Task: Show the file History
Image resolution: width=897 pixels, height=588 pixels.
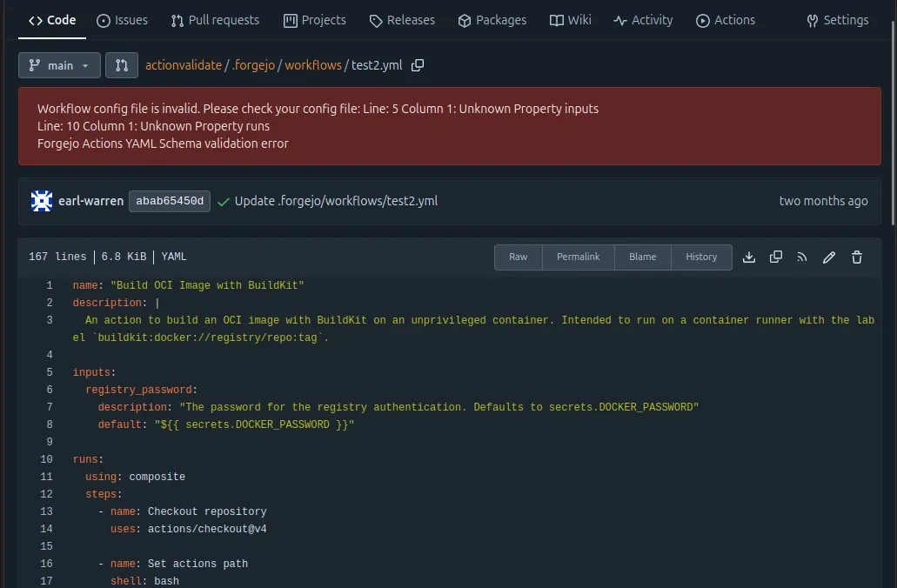Action: pyautogui.click(x=701, y=257)
